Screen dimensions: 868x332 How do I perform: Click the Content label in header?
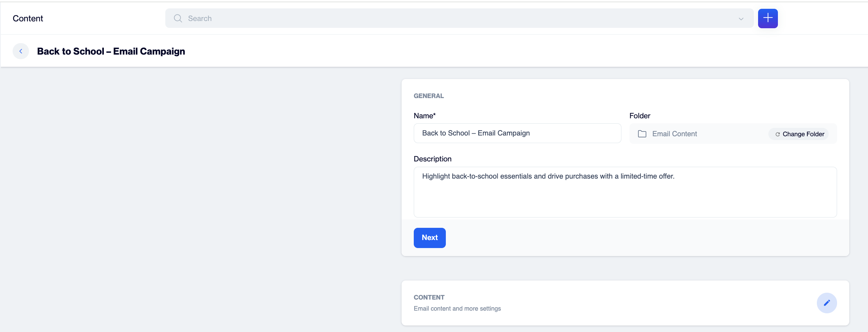pos(28,18)
